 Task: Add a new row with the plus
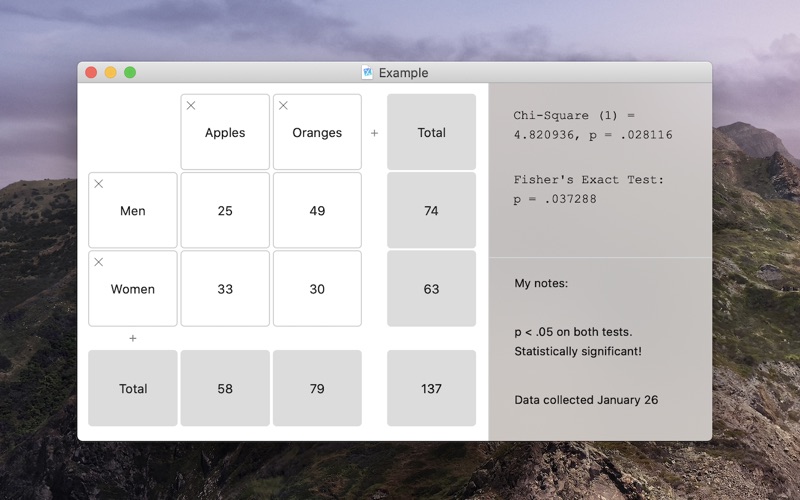pos(133,338)
